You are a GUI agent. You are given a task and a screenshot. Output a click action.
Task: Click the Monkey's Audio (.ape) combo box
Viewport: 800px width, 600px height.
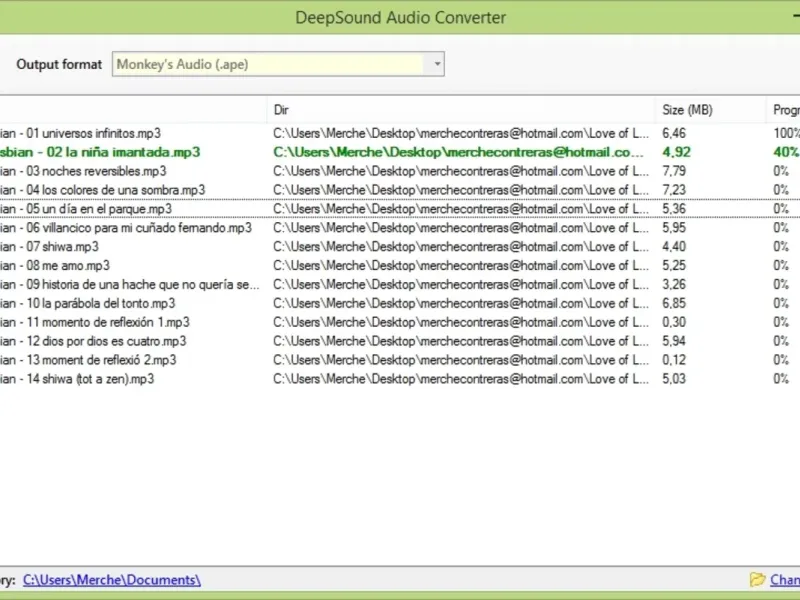click(278, 64)
